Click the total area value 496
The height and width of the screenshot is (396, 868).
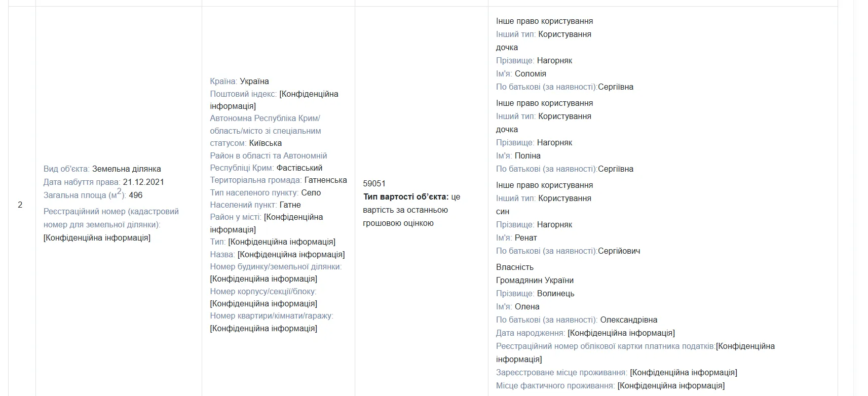coord(136,195)
